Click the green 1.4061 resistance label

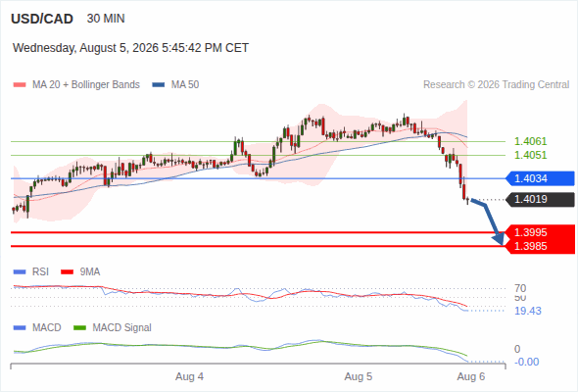click(530, 141)
